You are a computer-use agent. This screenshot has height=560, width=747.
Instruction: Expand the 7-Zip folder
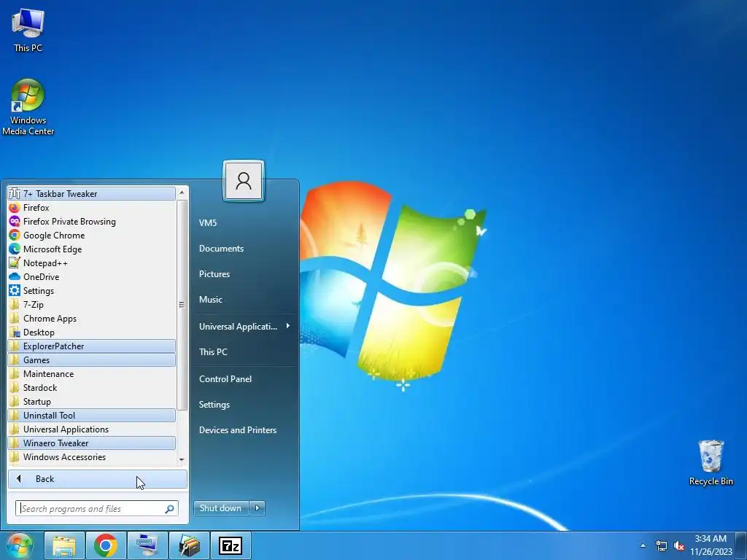pyautogui.click(x=91, y=304)
